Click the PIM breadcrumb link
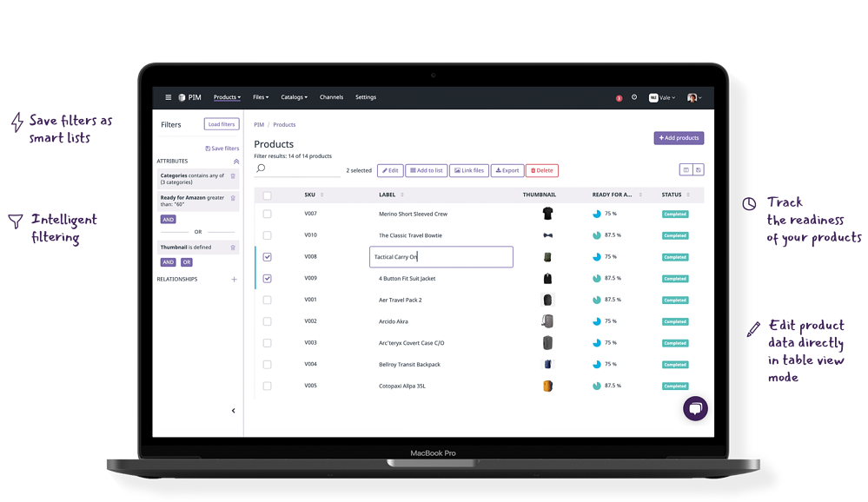Image resolution: width=868 pixels, height=502 pixels. (x=259, y=125)
